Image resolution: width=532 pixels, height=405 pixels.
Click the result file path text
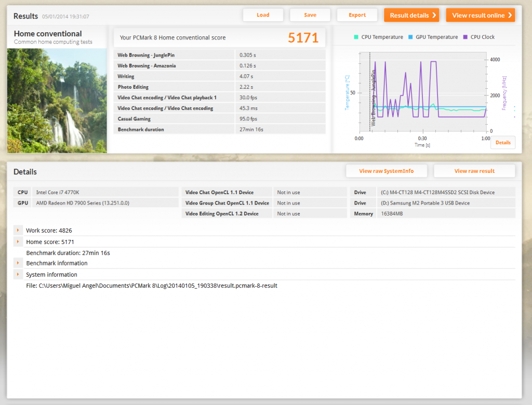152,286
